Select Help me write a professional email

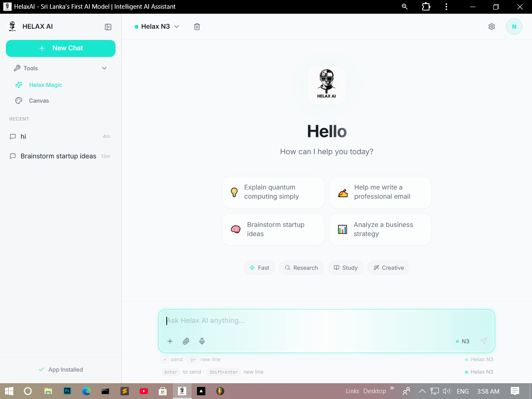click(380, 192)
